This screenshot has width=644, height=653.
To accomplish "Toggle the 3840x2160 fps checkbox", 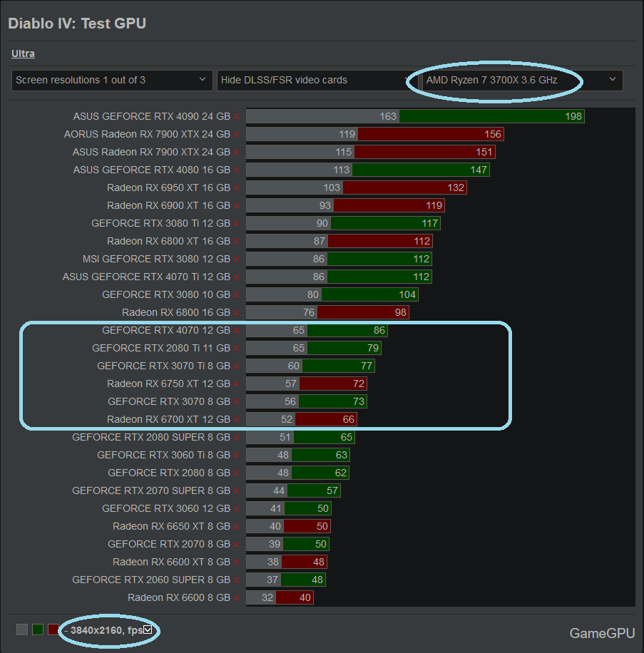I will pos(148,629).
